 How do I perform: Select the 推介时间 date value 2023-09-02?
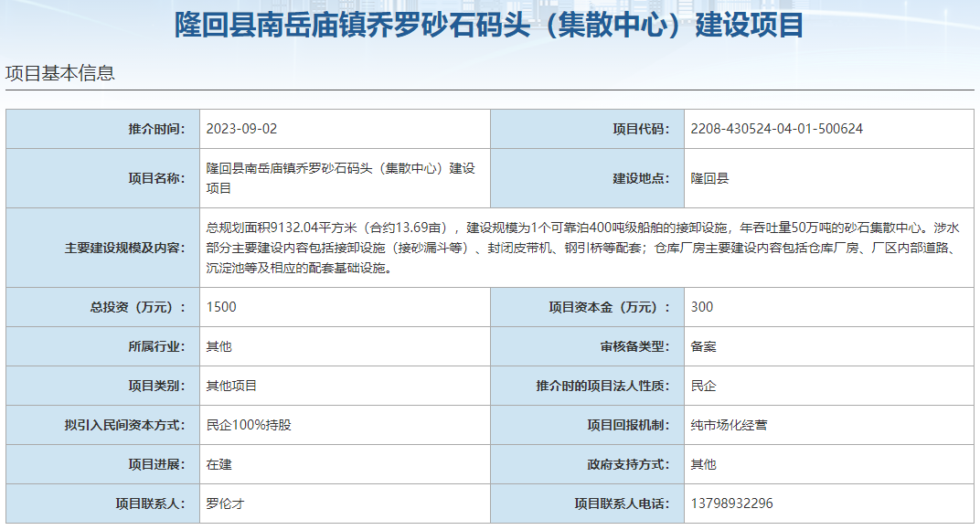(241, 129)
